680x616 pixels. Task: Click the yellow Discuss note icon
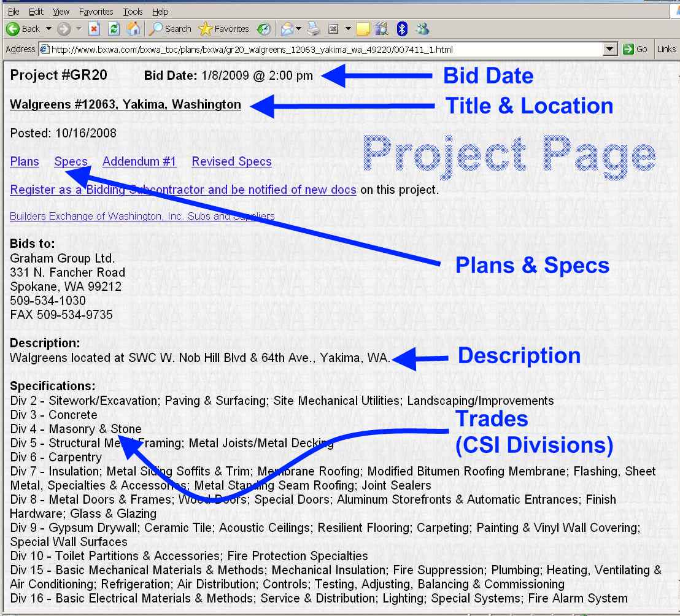pyautogui.click(x=363, y=29)
